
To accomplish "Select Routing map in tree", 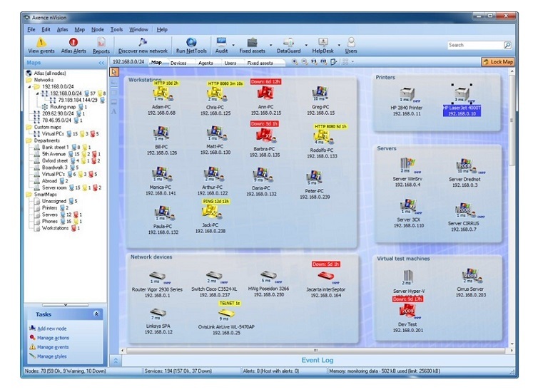I will (x=63, y=107).
